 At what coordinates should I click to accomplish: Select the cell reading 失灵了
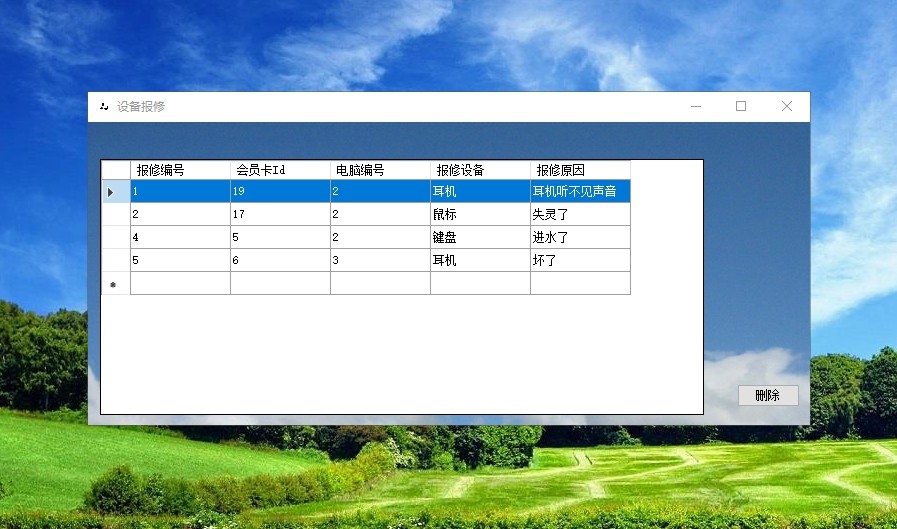[581, 214]
